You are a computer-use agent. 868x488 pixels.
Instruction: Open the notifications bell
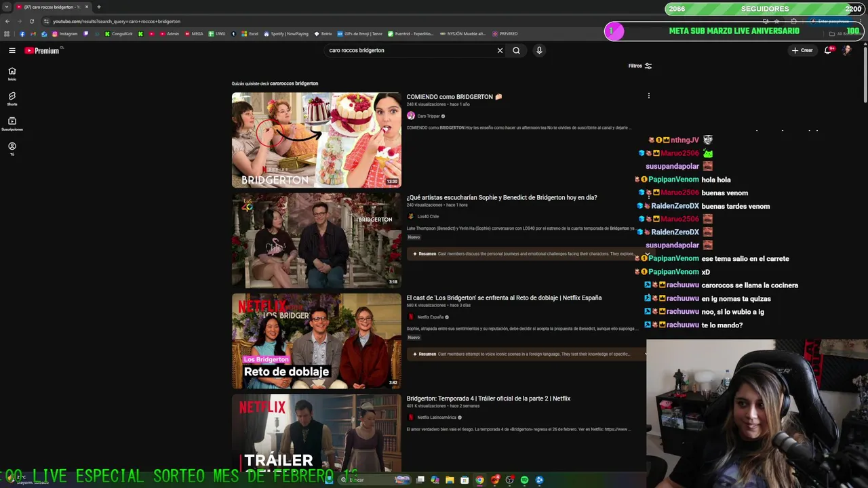[x=828, y=50]
